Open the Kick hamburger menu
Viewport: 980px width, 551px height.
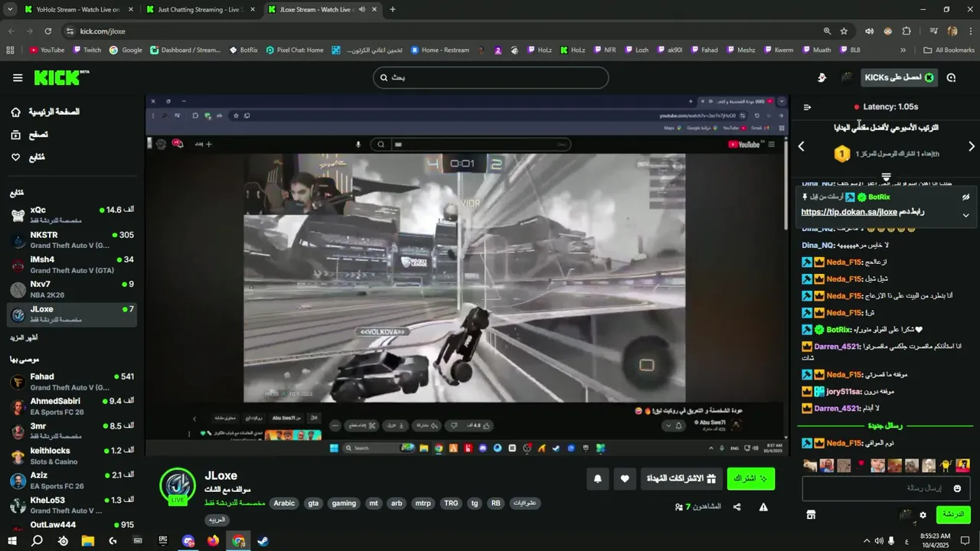[18, 77]
